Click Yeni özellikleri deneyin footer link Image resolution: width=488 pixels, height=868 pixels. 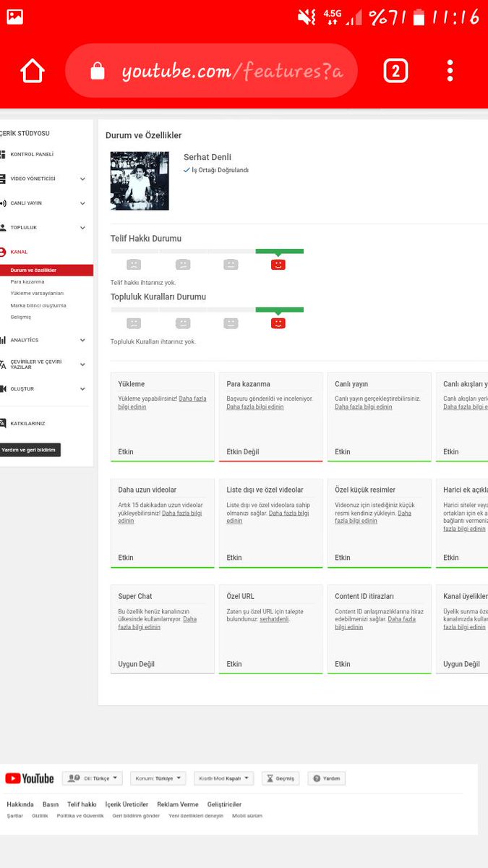coord(196,816)
